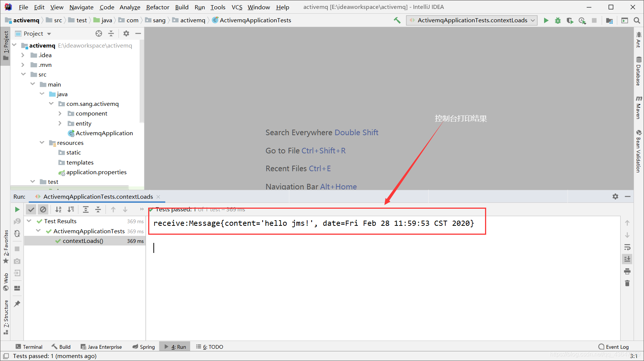The image size is (644, 361).
Task: Expand the entity package
Action: click(x=60, y=123)
